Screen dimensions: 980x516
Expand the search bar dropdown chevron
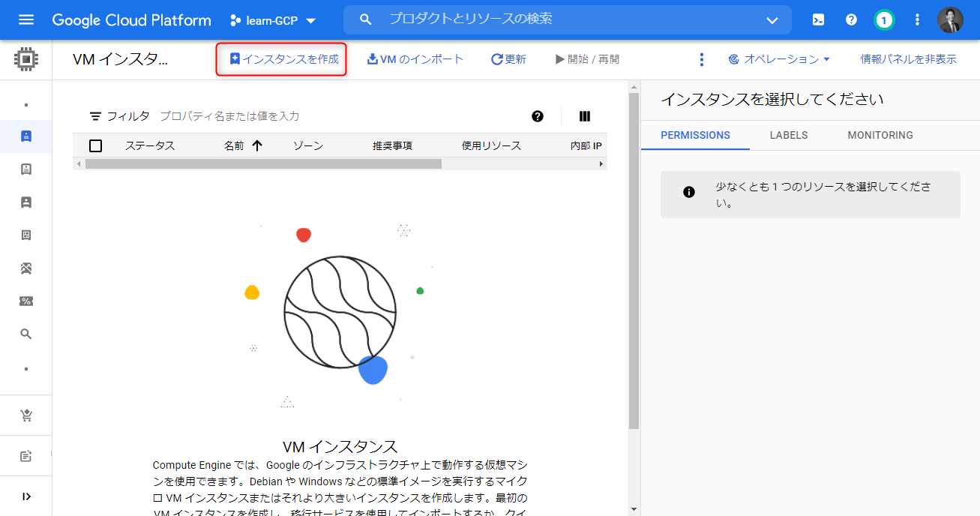(x=772, y=20)
